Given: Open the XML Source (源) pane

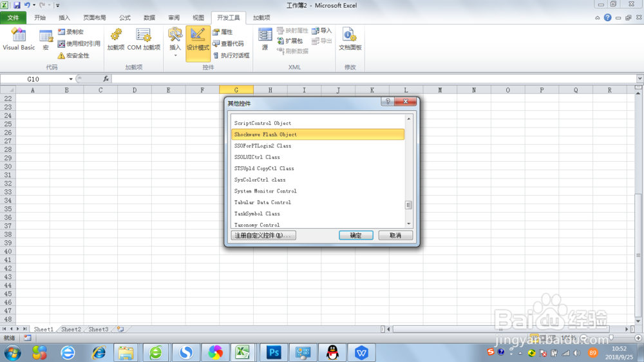Looking at the screenshot, I should (x=265, y=39).
